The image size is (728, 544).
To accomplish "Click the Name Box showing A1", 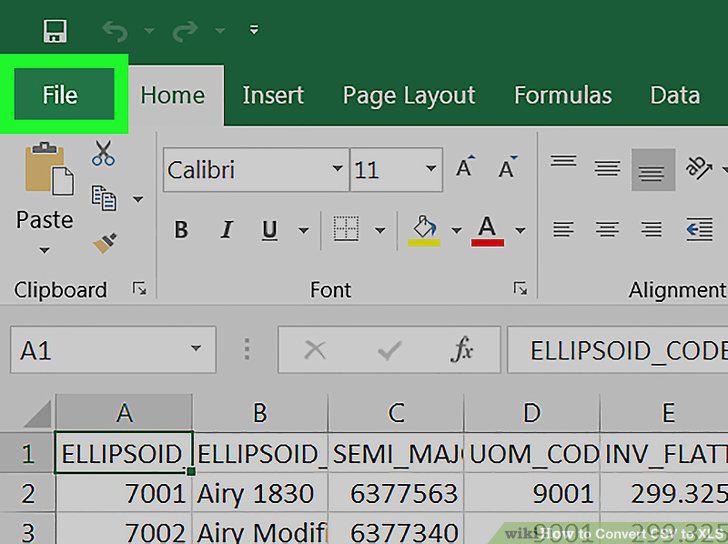I will pos(113,350).
